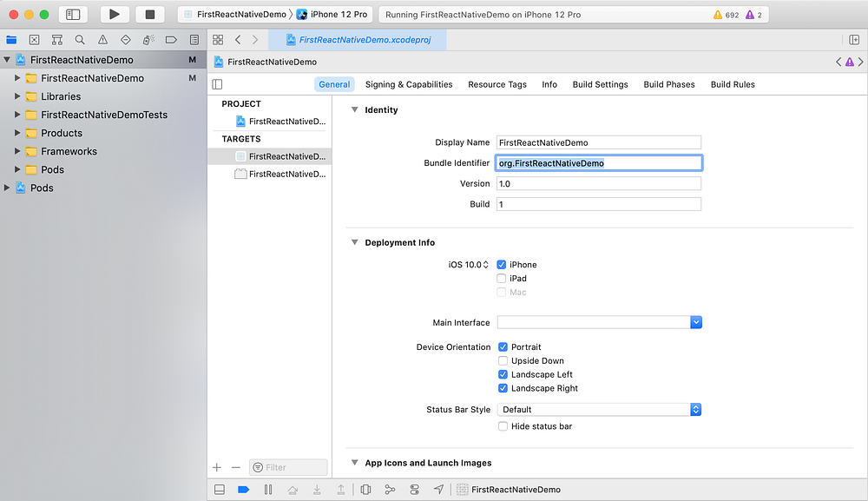Hide the project and targets list
The height and width of the screenshot is (501, 868).
pos(217,84)
